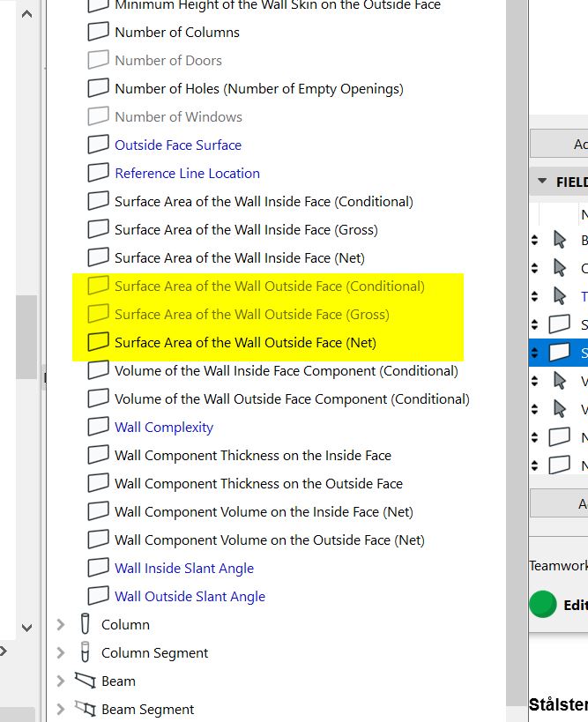Image resolution: width=588 pixels, height=722 pixels.
Task: Choose Outside Face Surface parameter
Action: (x=177, y=145)
